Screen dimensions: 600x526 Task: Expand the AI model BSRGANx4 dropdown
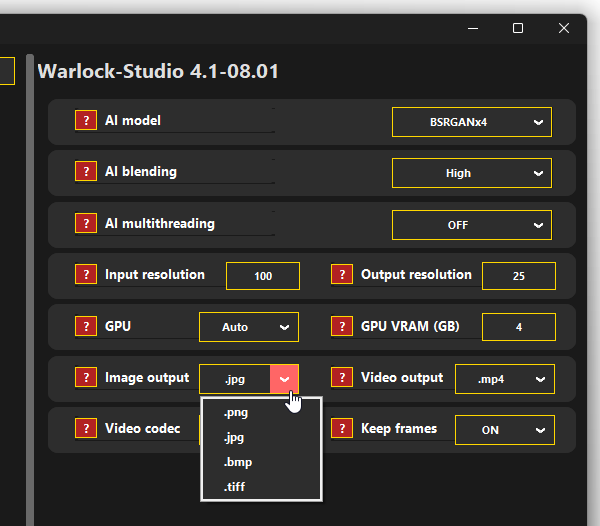coord(471,122)
